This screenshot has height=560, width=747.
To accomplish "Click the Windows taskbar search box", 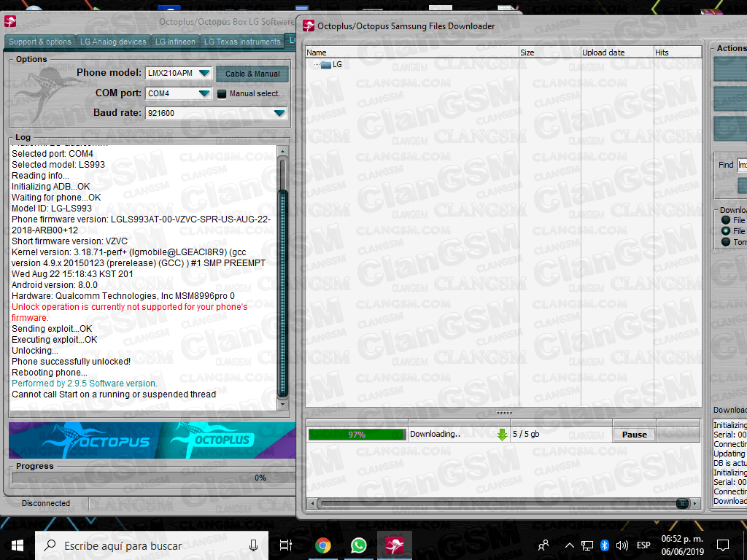I will coord(152,545).
